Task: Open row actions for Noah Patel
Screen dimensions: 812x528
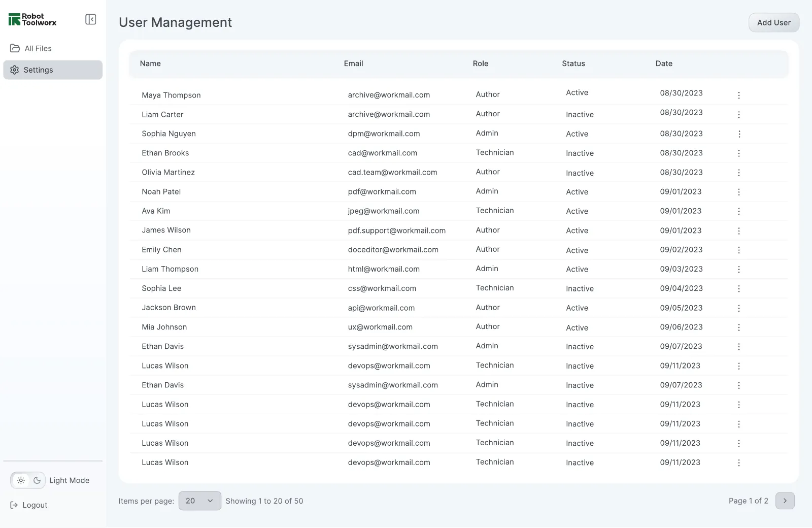Action: pyautogui.click(x=739, y=192)
